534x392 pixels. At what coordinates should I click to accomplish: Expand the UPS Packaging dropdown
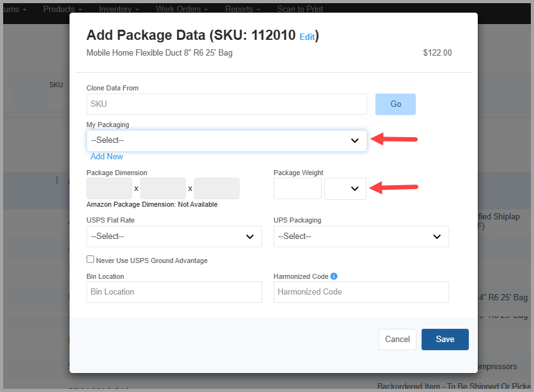(361, 236)
